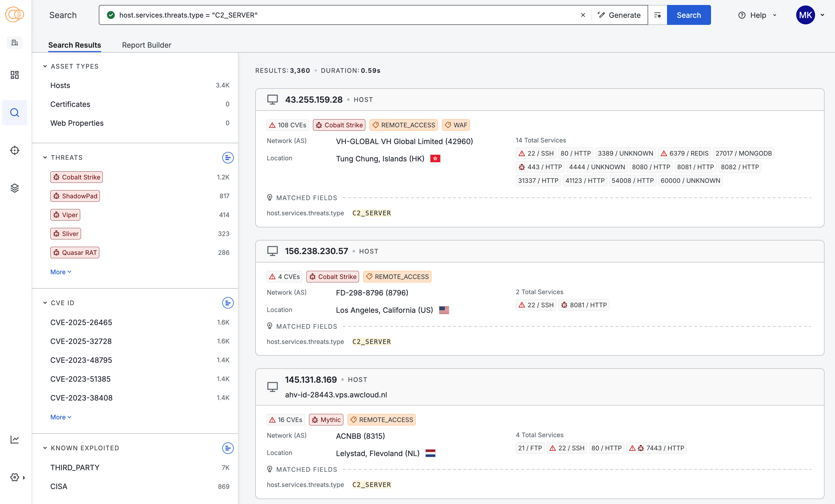
Task: Filter by CVE-2025-26465
Action: 81,322
